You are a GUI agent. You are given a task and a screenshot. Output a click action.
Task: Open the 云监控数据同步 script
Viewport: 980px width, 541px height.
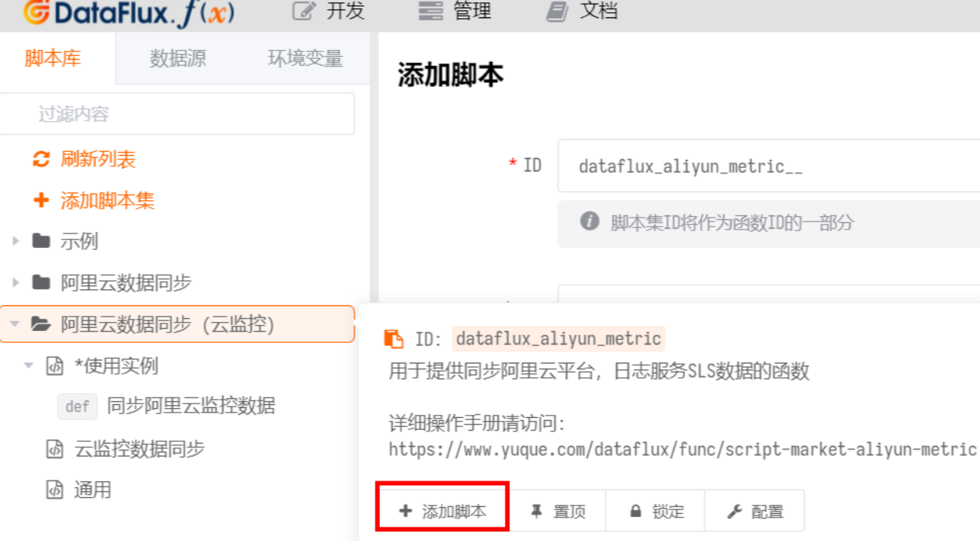(140, 449)
